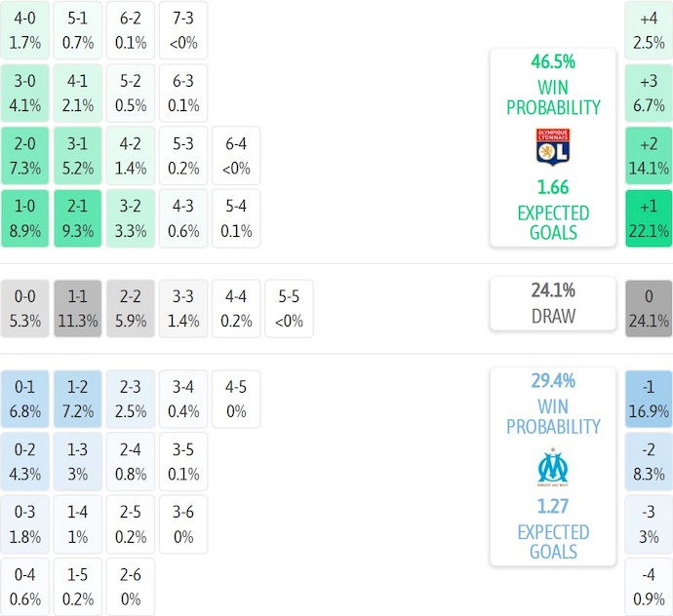Select the 0-0 draw tile
This screenshot has height=616, width=673.
coord(25,308)
